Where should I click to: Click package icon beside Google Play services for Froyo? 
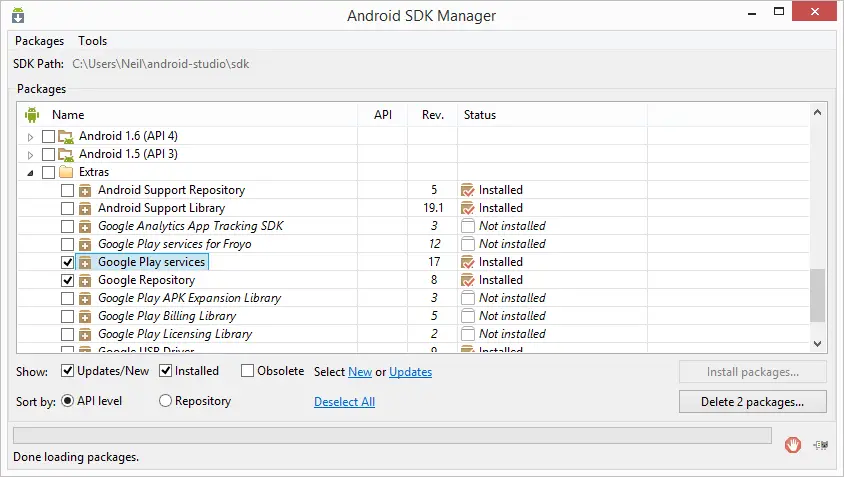pyautogui.click(x=85, y=244)
